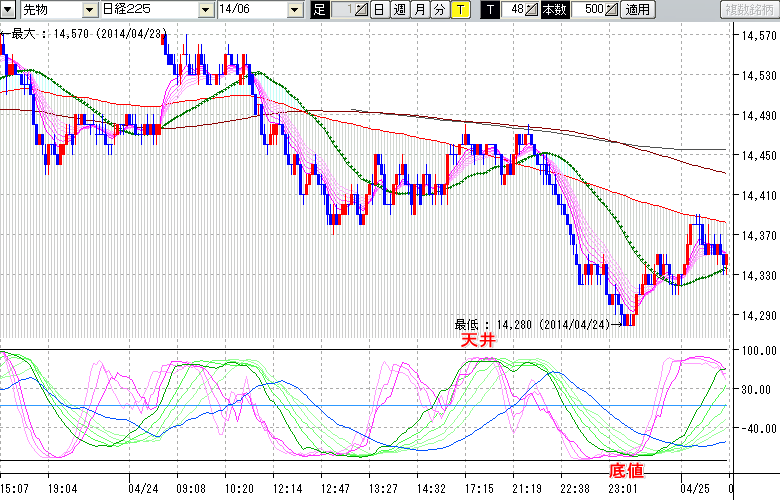
Task: Click the 天井 ceiling marker on oscillator
Action: (x=477, y=341)
